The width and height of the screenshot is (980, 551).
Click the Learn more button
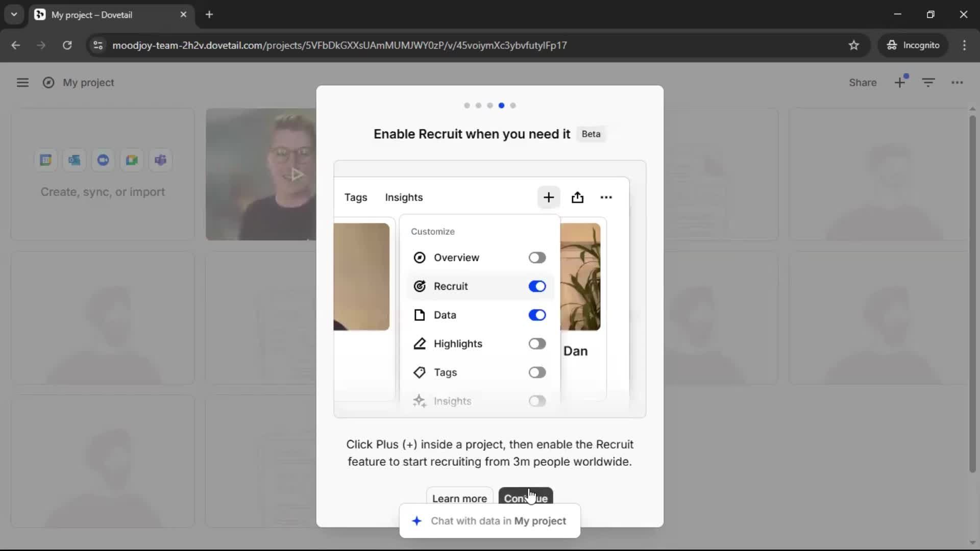click(x=459, y=497)
